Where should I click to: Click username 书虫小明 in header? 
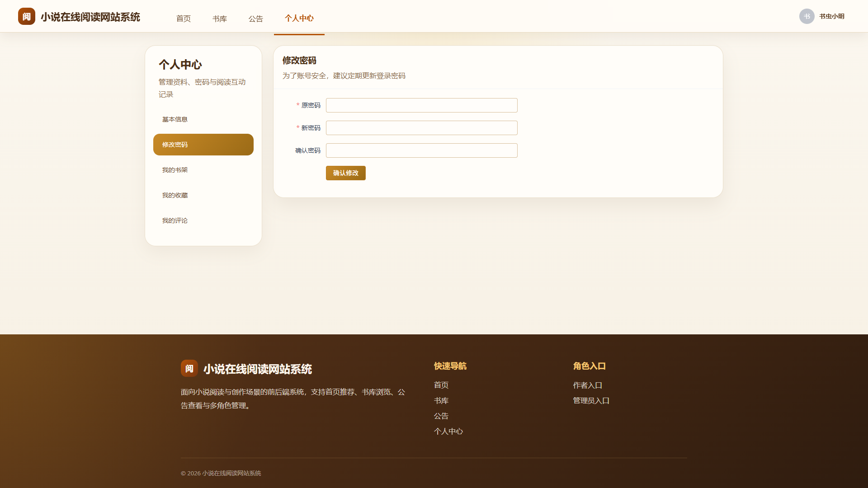click(832, 16)
